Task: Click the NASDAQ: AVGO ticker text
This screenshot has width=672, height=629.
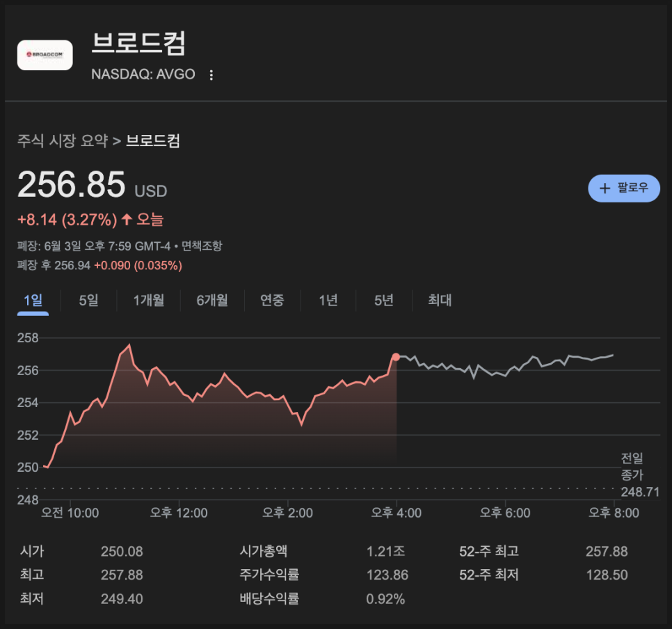Action: tap(143, 74)
